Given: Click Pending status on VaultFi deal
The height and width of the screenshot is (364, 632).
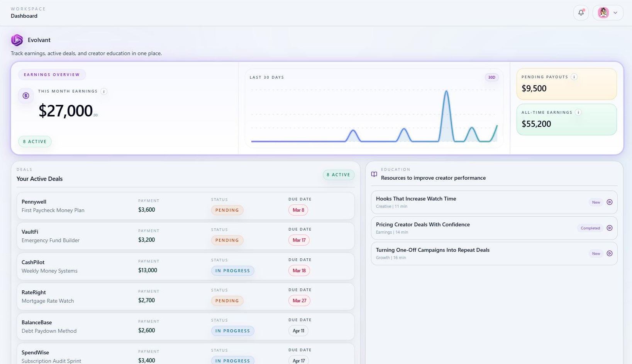Looking at the screenshot, I should pos(227,240).
